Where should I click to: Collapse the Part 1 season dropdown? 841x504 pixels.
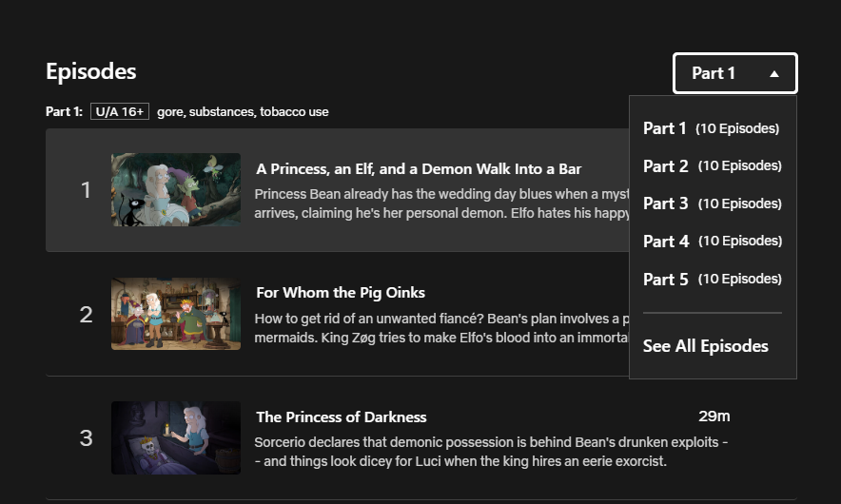[733, 73]
